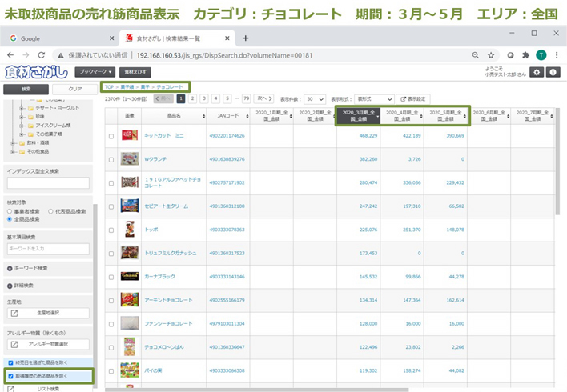Open the green T profile avatar
Viewport: 567px width, 392px height.
point(541,55)
